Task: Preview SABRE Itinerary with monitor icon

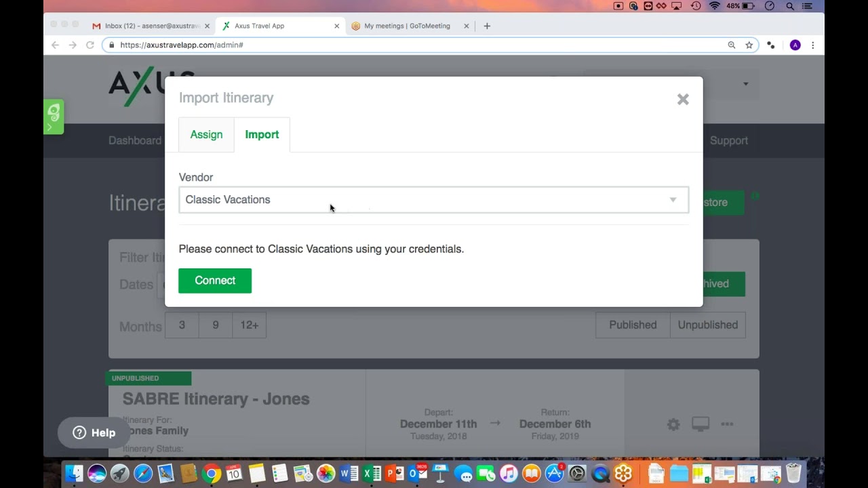Action: point(701,424)
